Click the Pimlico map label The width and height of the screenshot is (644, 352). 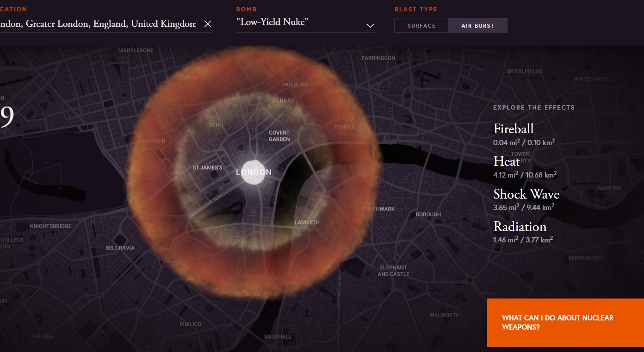(x=190, y=324)
